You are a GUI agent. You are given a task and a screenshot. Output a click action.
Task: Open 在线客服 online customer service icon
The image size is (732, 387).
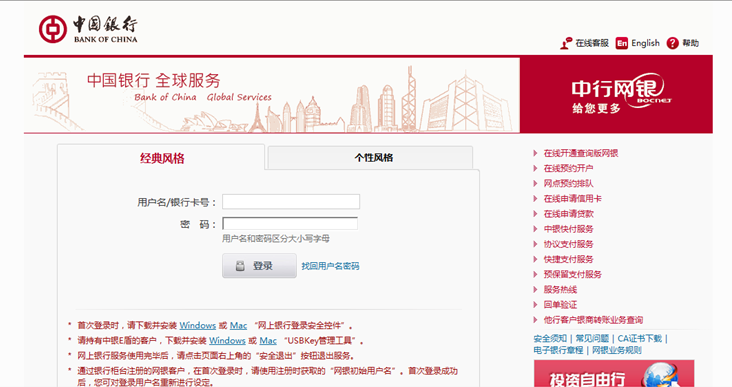pos(566,43)
